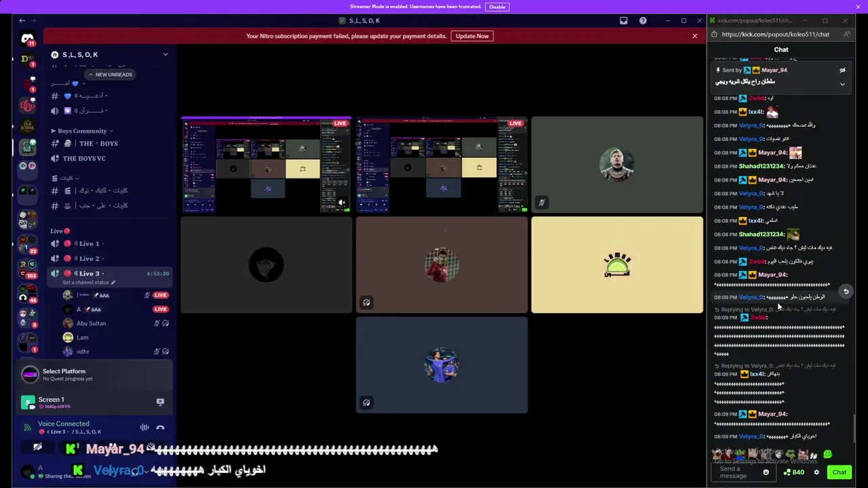Stop streaming Screen 1
Viewport: 868px width, 488px height.
point(160,402)
